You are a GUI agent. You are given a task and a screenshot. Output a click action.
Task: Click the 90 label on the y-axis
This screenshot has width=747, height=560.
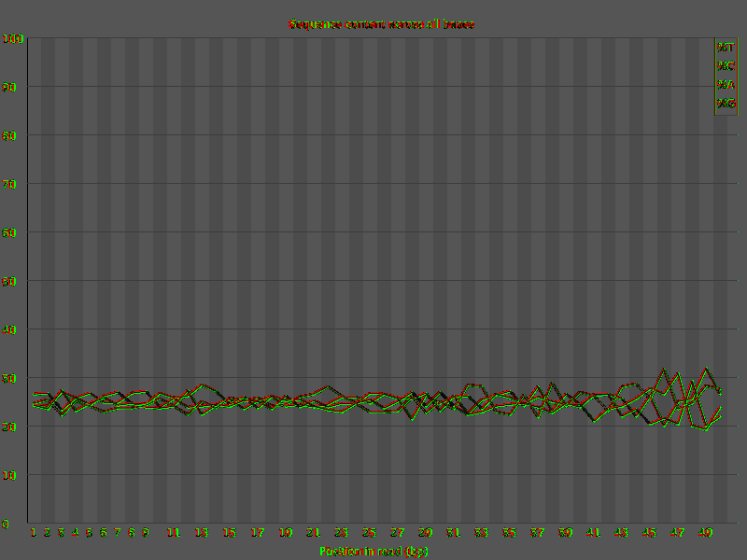click(x=9, y=88)
